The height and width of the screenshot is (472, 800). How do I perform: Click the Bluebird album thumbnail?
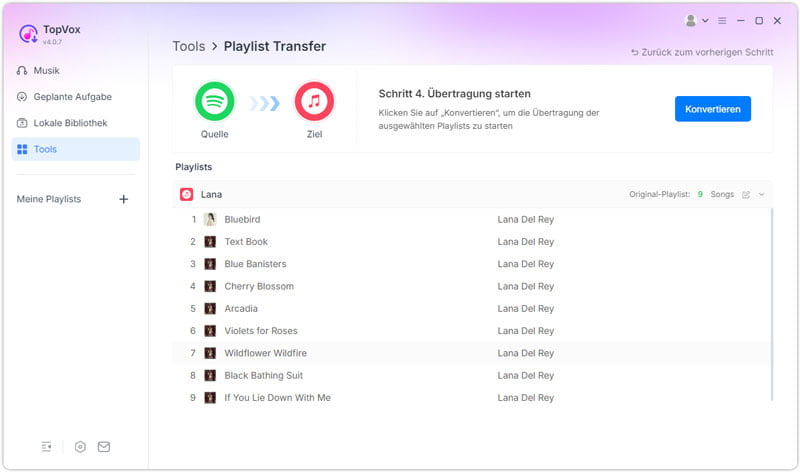pos(210,219)
